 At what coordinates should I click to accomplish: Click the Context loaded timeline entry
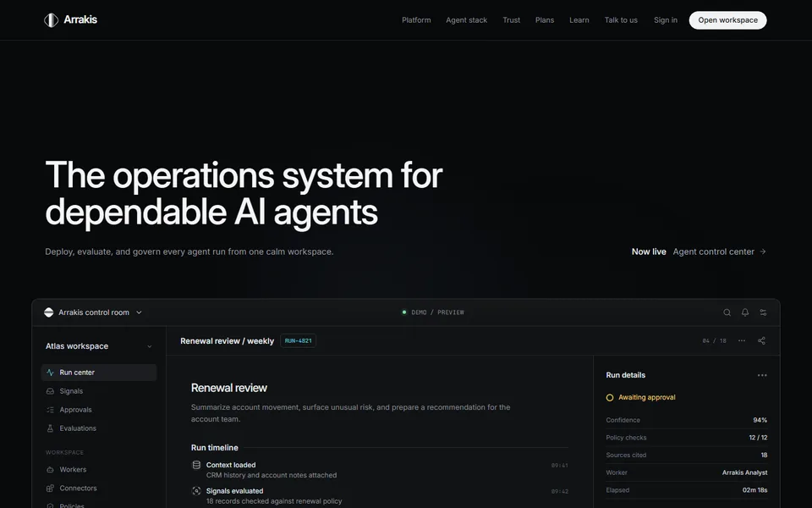click(x=380, y=470)
